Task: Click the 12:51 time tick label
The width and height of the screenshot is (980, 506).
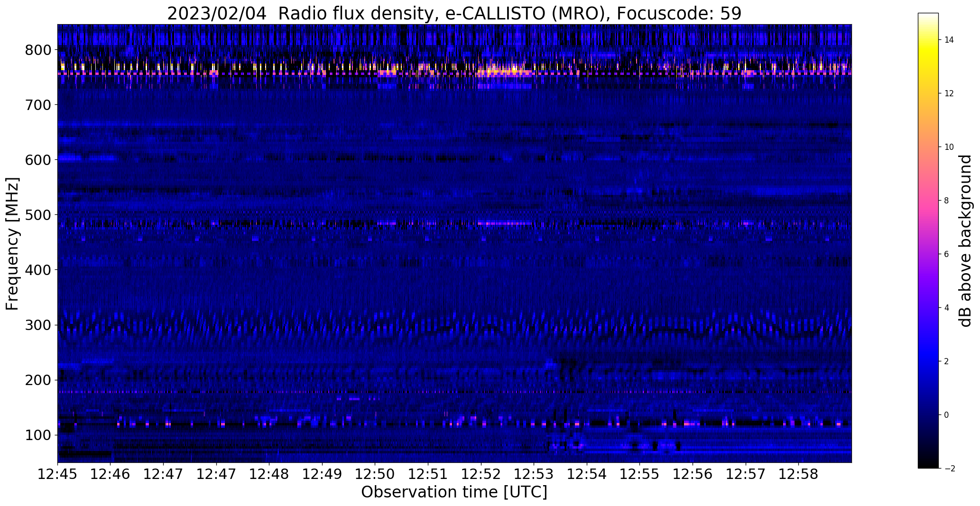Action: pyautogui.click(x=428, y=474)
